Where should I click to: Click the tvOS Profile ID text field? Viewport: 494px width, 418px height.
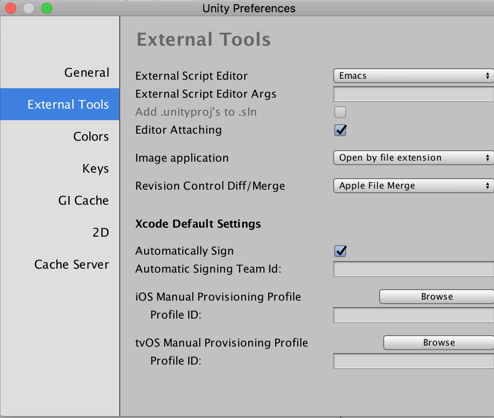click(x=413, y=361)
